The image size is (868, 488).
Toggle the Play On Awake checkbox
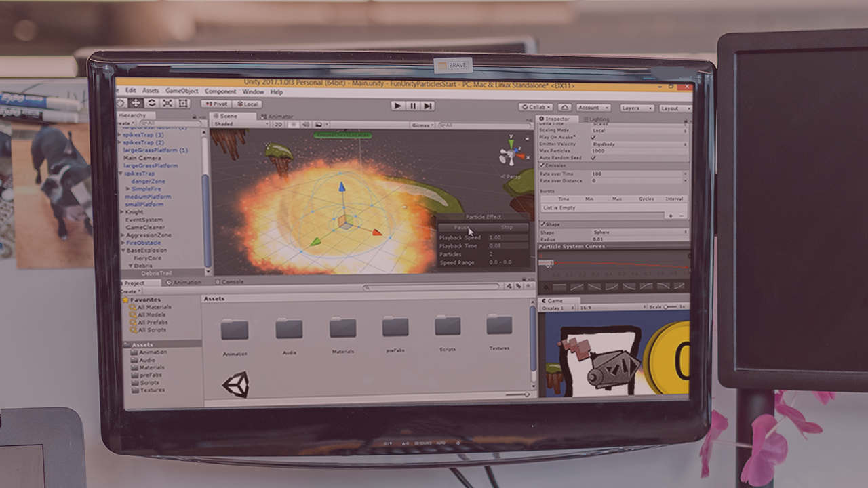click(594, 137)
